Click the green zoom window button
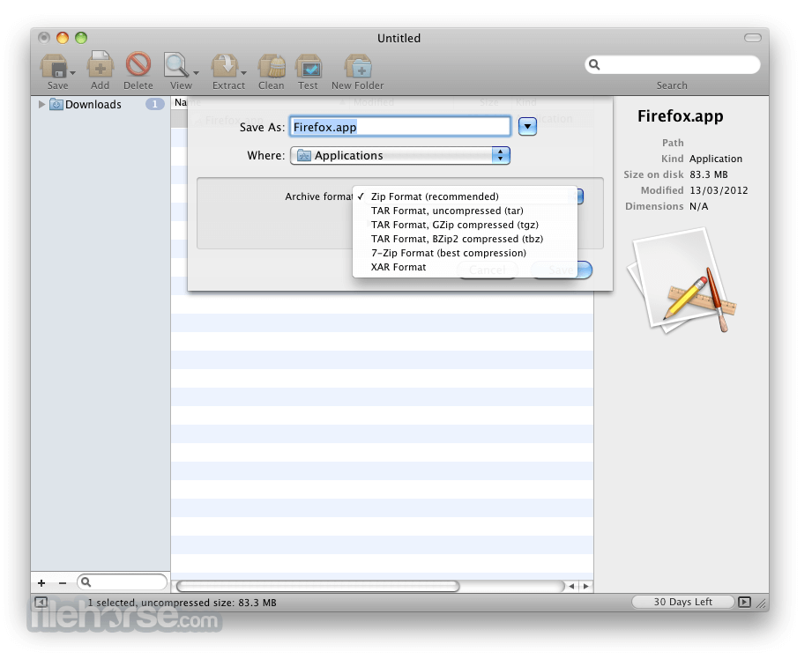The image size is (812, 659). pyautogui.click(x=81, y=38)
